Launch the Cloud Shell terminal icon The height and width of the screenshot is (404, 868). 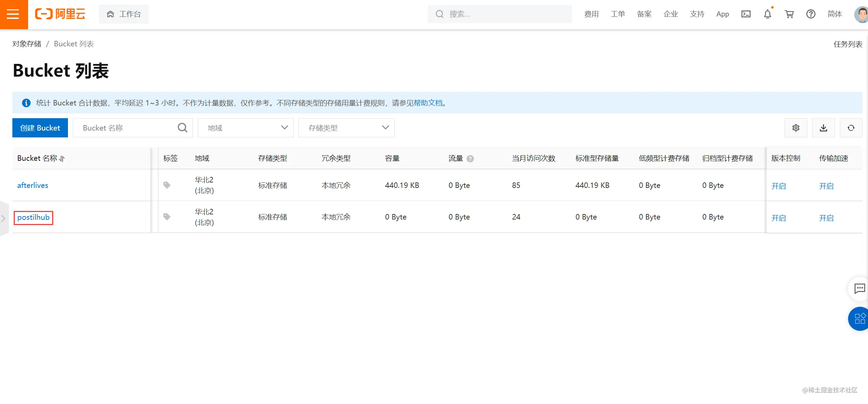(746, 14)
